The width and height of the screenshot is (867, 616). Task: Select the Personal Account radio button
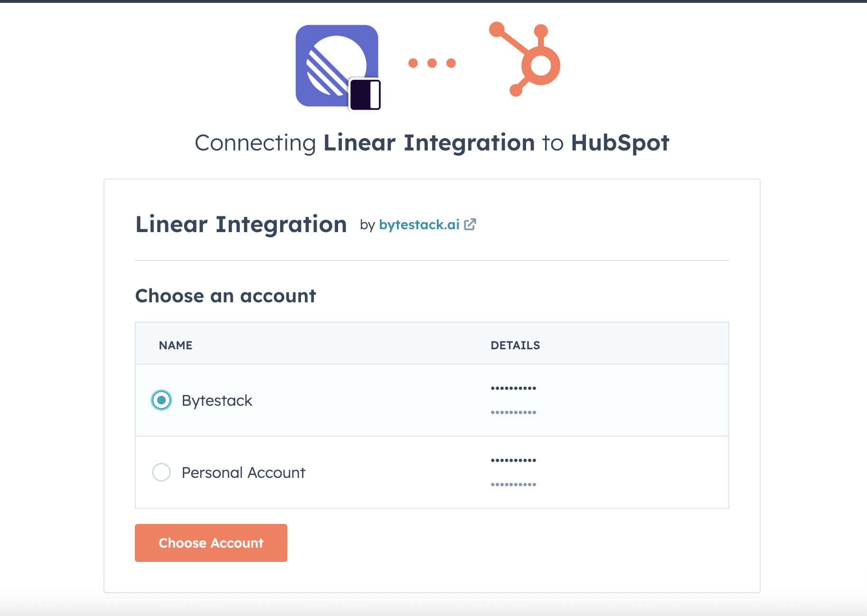[x=161, y=472]
